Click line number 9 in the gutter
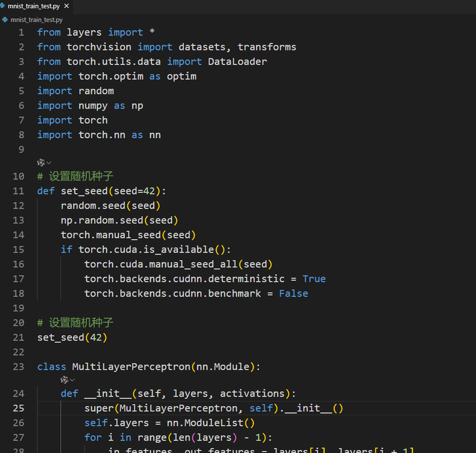476x453 pixels. click(x=21, y=149)
